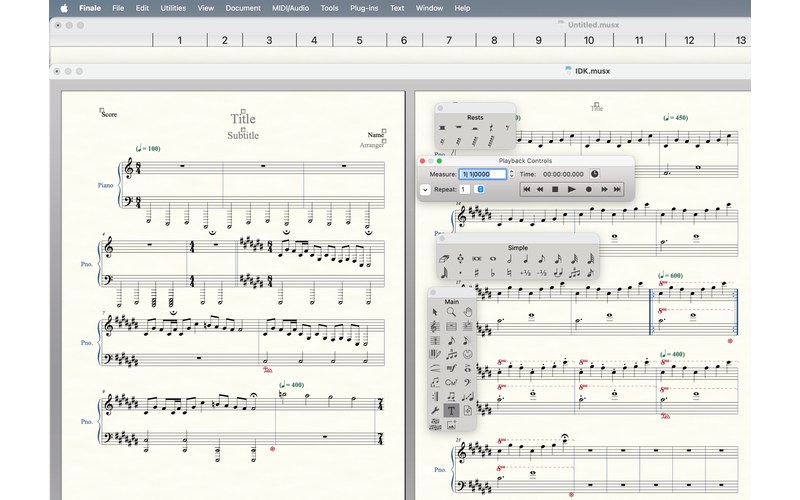Screen dimensions: 800x500
Task: Click the Measure stepper arrows
Action: point(512,174)
